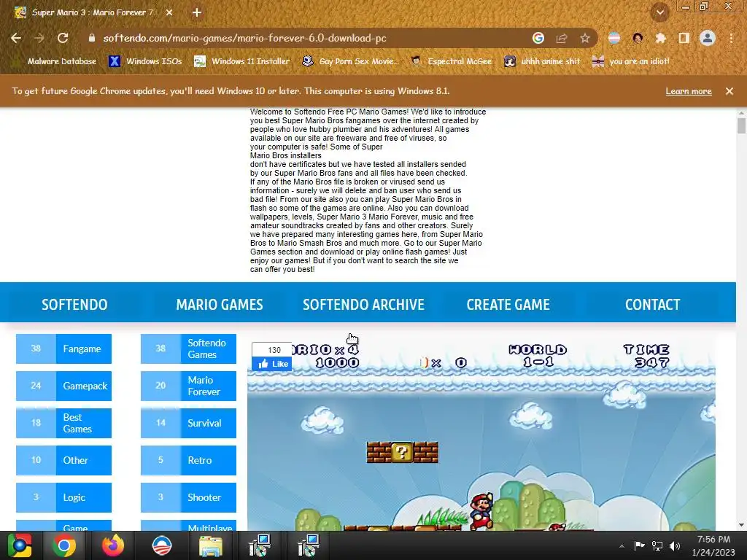Open the Obama logo taskbar icon
Image resolution: width=747 pixels, height=560 pixels.
point(161,545)
